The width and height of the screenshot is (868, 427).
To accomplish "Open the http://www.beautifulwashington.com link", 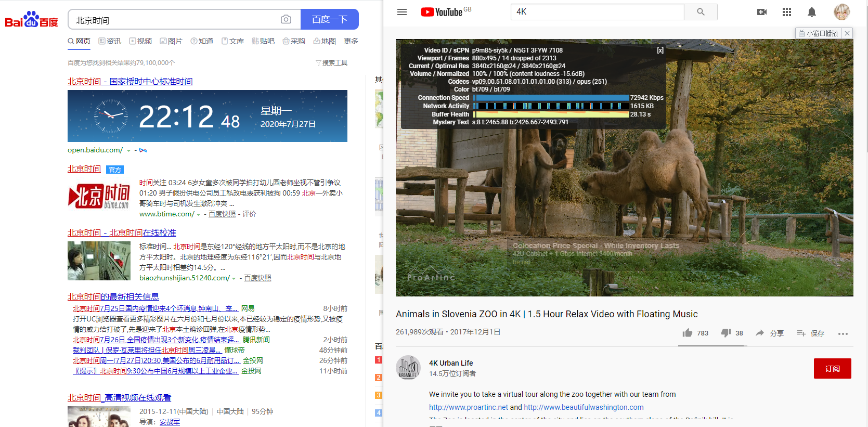I will (584, 407).
